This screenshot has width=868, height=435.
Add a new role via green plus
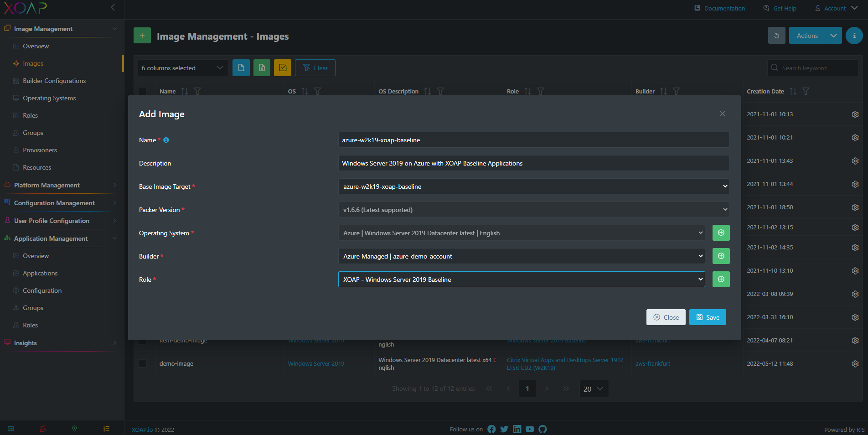pos(721,280)
